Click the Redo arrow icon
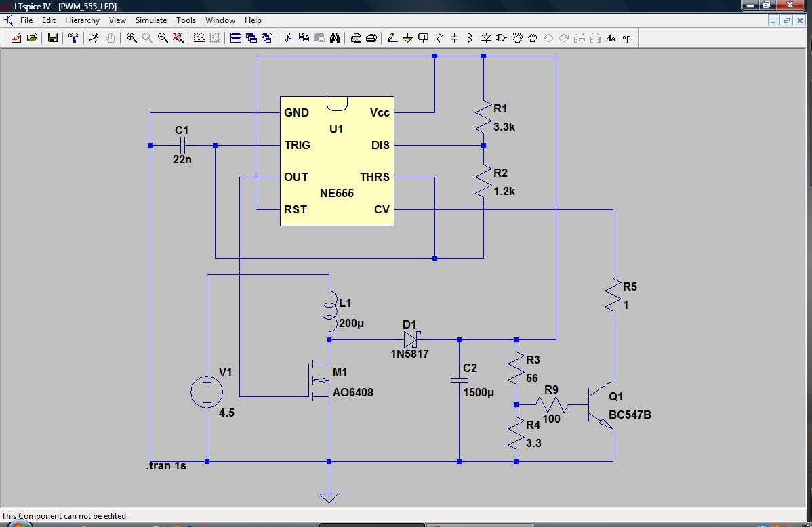Screen dimensions: 812x527 (x=563, y=38)
